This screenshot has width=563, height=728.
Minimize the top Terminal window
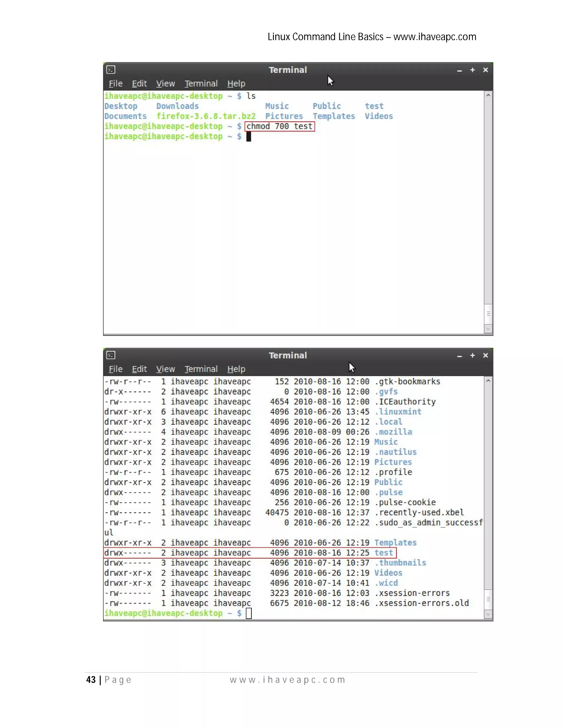click(459, 70)
